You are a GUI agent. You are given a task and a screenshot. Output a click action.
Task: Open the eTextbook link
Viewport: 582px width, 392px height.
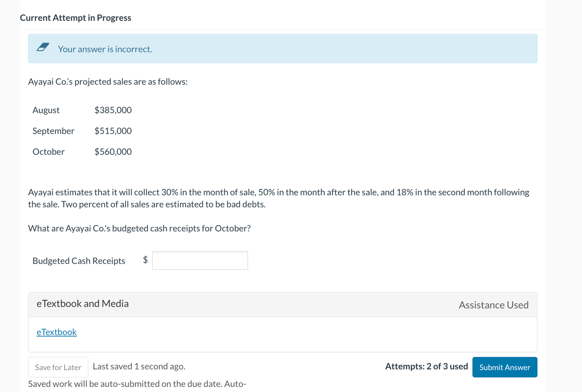coord(57,332)
